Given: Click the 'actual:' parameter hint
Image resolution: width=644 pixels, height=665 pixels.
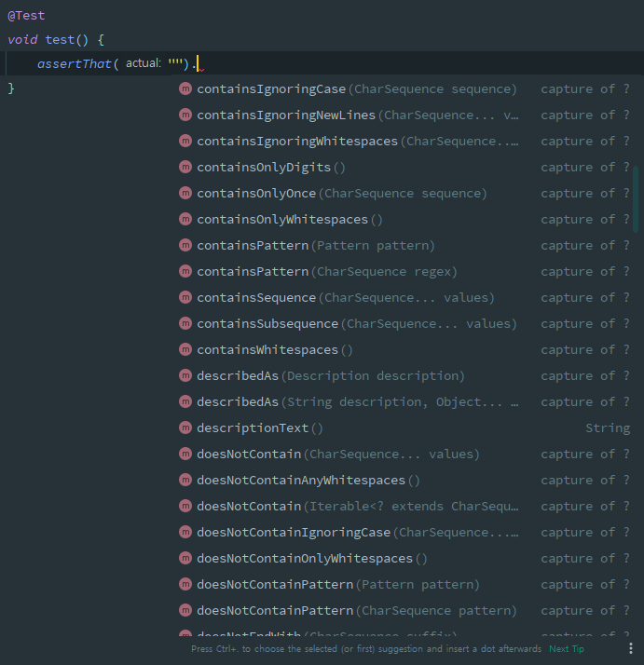Looking at the screenshot, I should pos(144,63).
